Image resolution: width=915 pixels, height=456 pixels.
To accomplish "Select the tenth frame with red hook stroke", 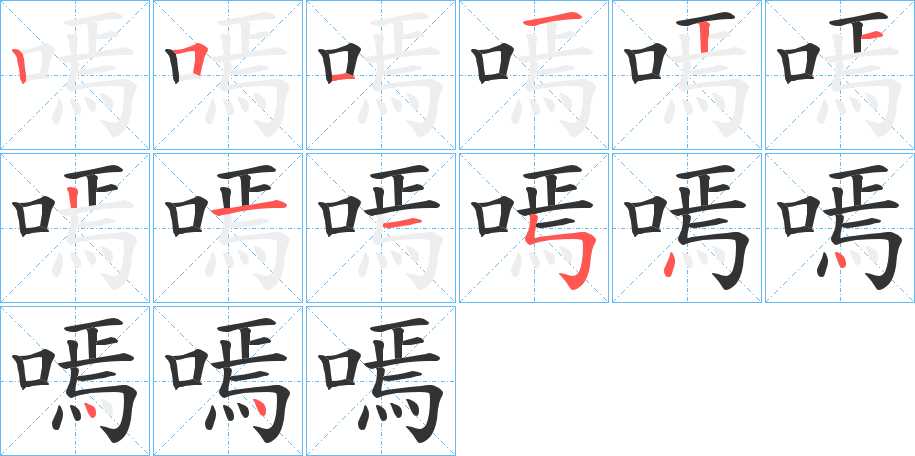I will click(x=534, y=228).
